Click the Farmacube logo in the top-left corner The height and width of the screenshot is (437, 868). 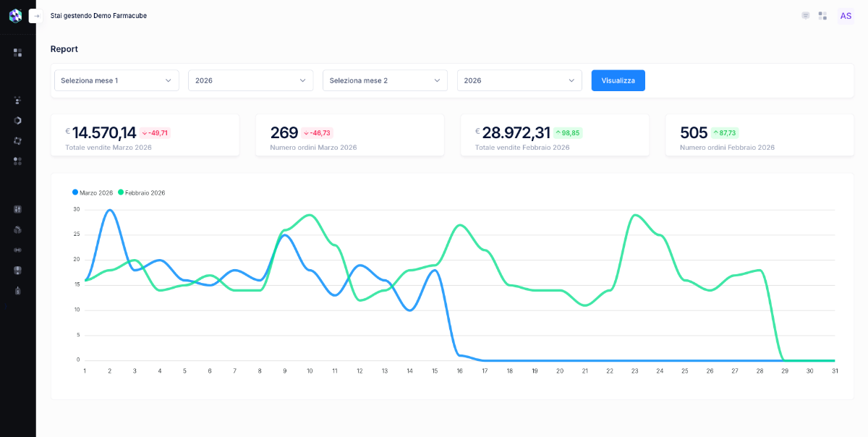pyautogui.click(x=14, y=14)
